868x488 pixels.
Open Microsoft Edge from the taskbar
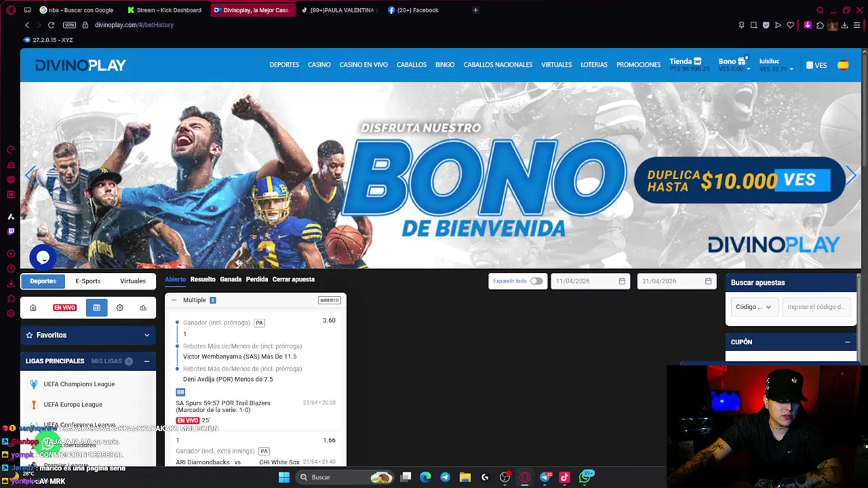425,477
